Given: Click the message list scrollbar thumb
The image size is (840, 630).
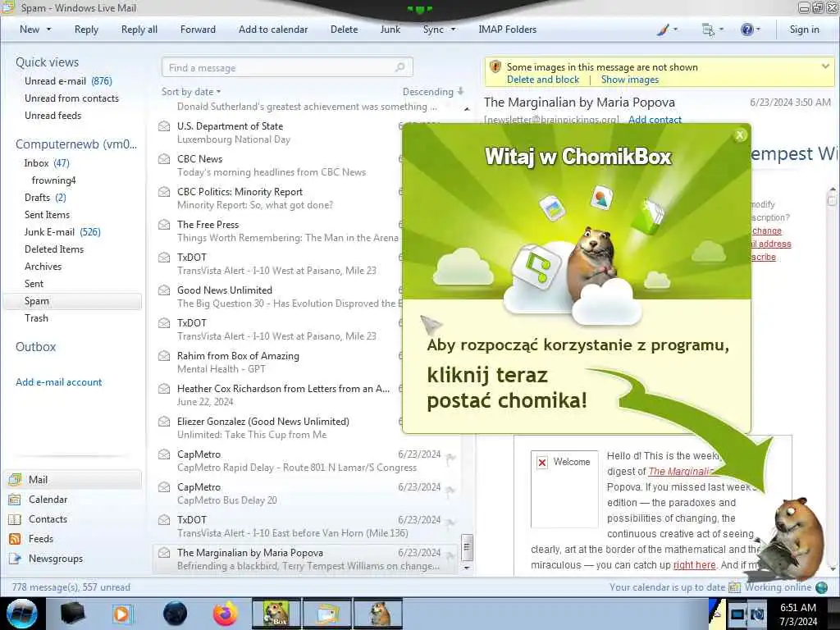Looking at the screenshot, I should [x=467, y=547].
